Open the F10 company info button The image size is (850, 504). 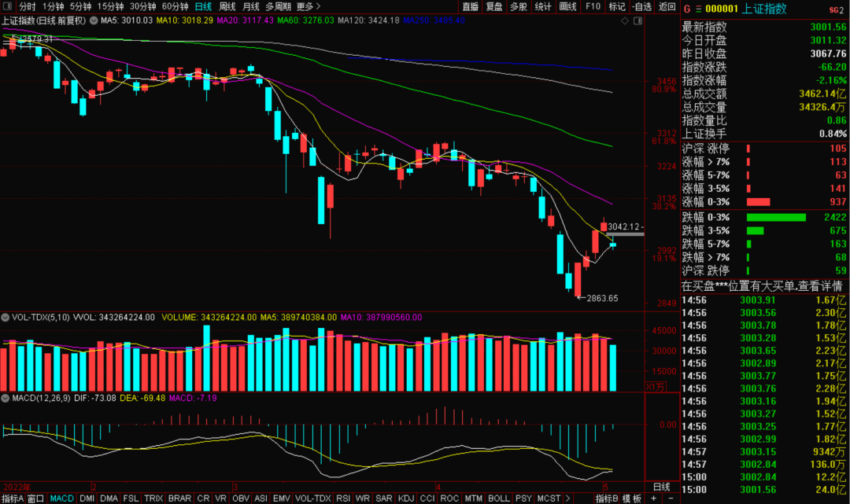(x=593, y=6)
